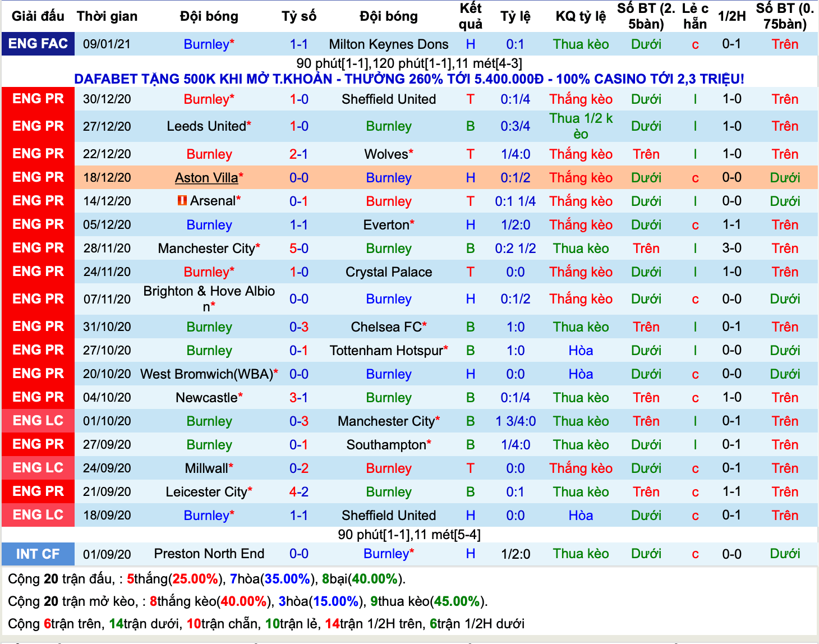
Task: Click the 0:1 1/4 handicap value
Action: 516,201
